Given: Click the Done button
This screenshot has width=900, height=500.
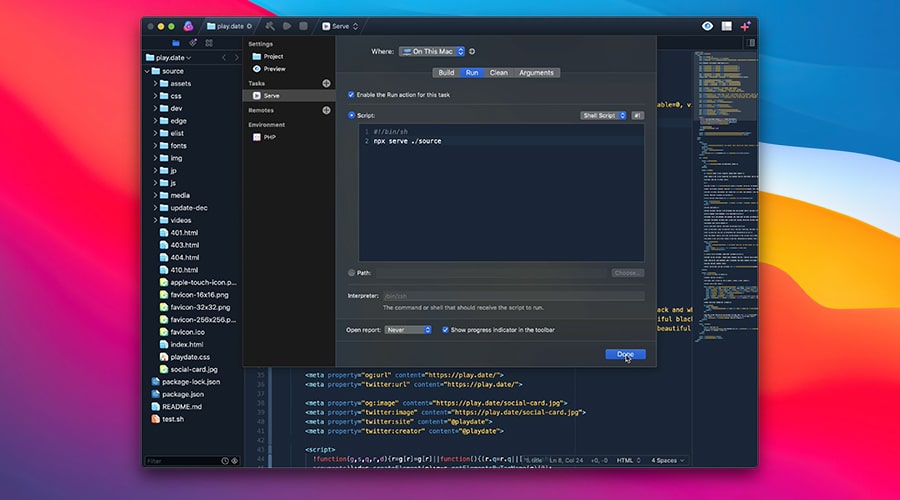Looking at the screenshot, I should 625,354.
